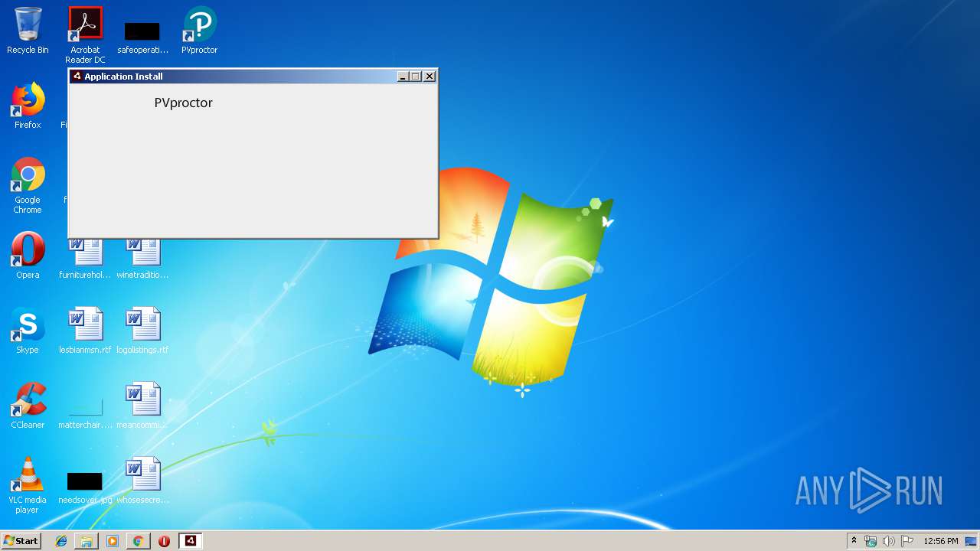Image resolution: width=980 pixels, height=551 pixels.
Task: Select the winetraditio... document icon
Action: pyautogui.click(x=142, y=259)
